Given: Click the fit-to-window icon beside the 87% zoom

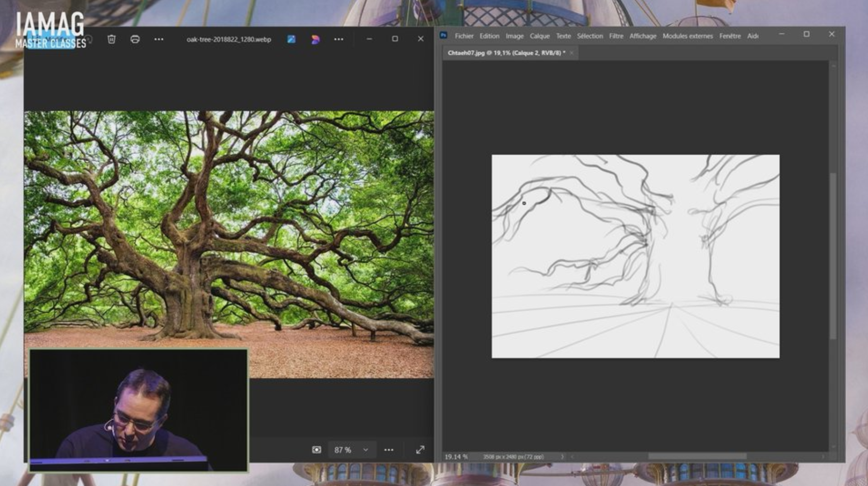Looking at the screenshot, I should point(316,450).
